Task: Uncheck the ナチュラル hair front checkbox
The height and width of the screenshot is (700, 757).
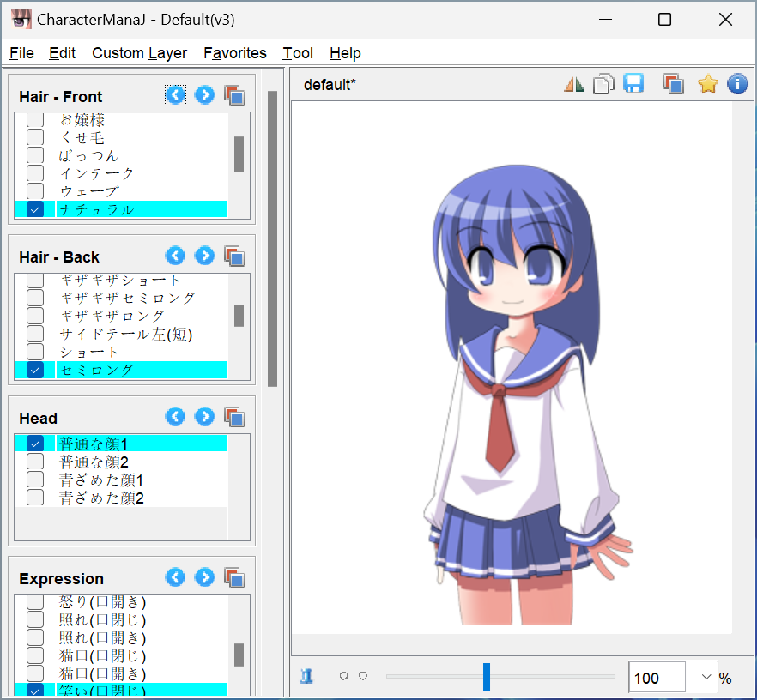Action: (x=34, y=209)
